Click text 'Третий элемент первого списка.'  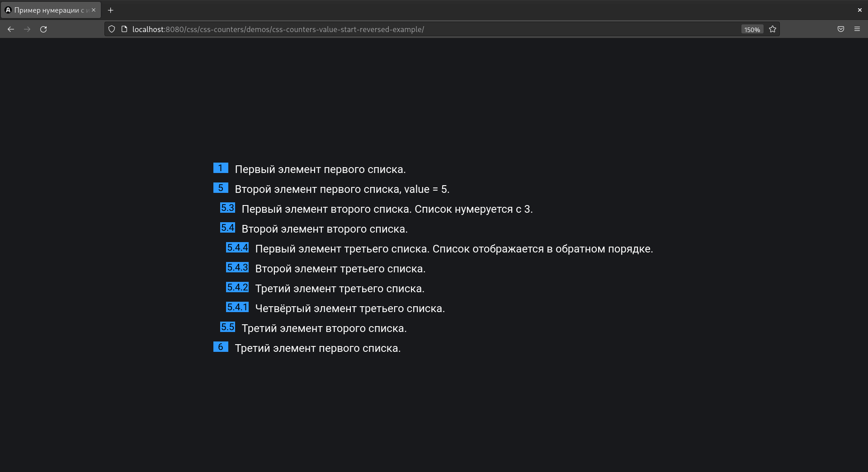(318, 348)
